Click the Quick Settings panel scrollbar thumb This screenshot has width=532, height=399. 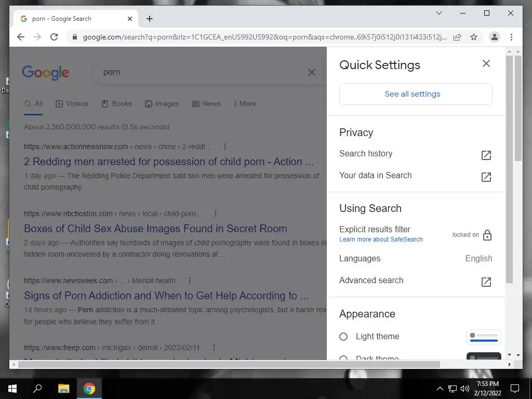509,169
